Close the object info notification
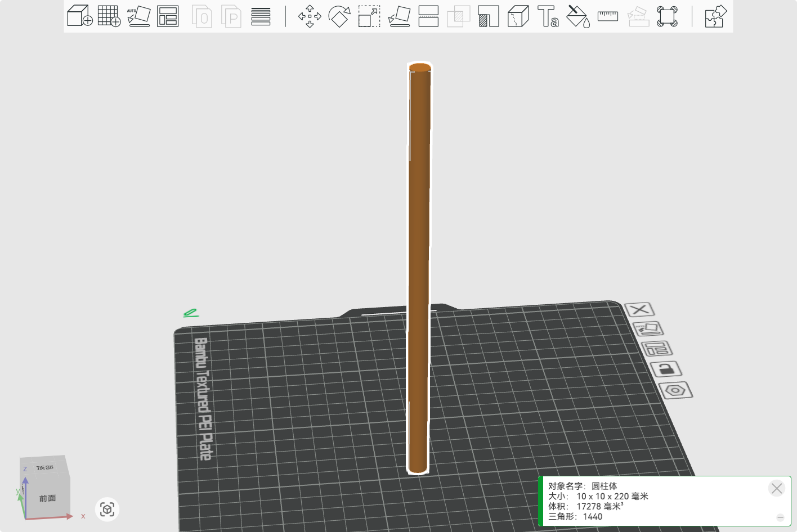The height and width of the screenshot is (532, 797). (777, 488)
